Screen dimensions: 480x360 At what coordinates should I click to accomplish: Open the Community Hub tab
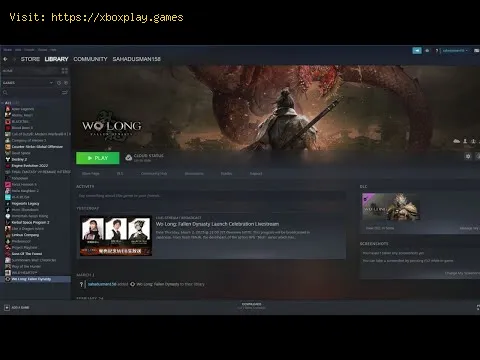pyautogui.click(x=154, y=174)
